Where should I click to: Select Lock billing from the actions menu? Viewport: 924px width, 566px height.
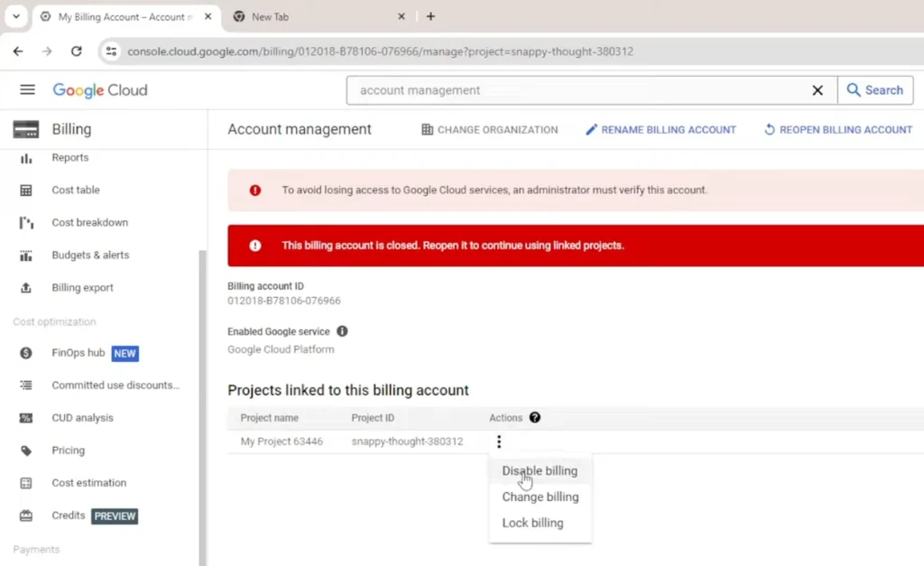[532, 523]
